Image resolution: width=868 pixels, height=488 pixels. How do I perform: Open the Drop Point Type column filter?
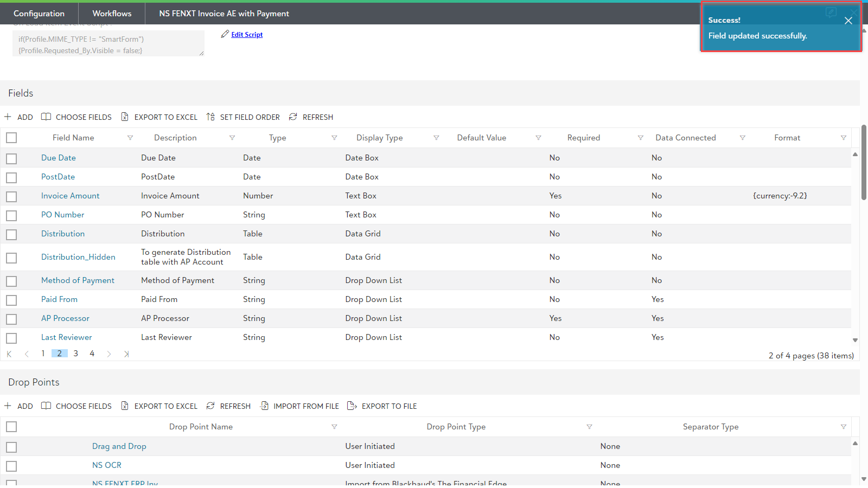[589, 427]
